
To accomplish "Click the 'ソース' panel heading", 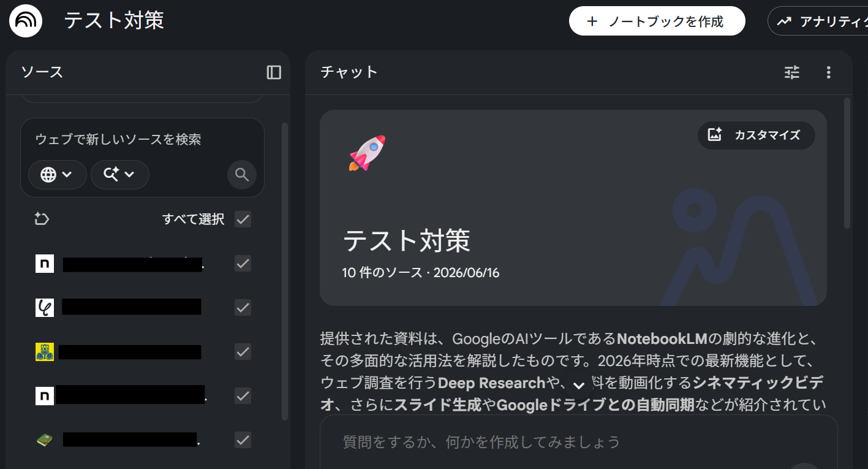I will [x=42, y=72].
